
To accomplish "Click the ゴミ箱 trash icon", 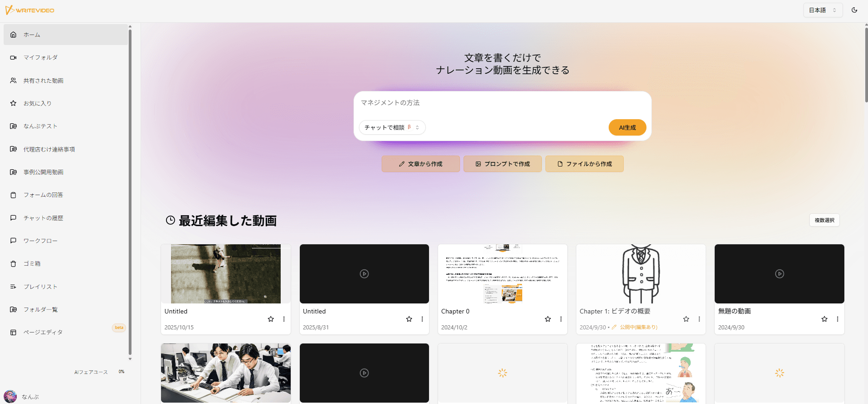I will click(x=13, y=264).
